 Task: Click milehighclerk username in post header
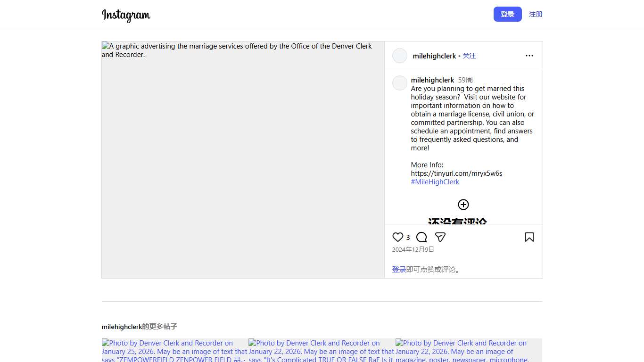434,56
